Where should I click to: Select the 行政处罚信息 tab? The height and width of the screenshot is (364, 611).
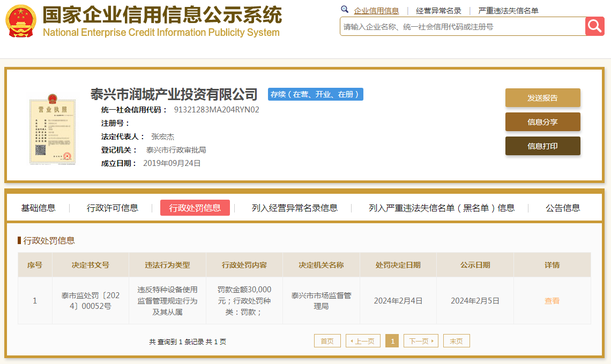coord(195,208)
